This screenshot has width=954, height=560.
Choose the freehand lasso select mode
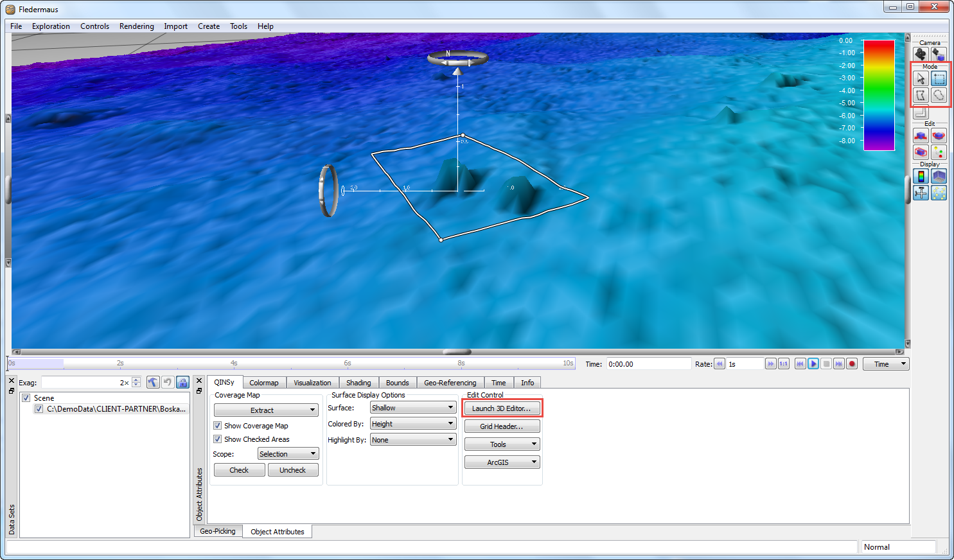click(939, 95)
